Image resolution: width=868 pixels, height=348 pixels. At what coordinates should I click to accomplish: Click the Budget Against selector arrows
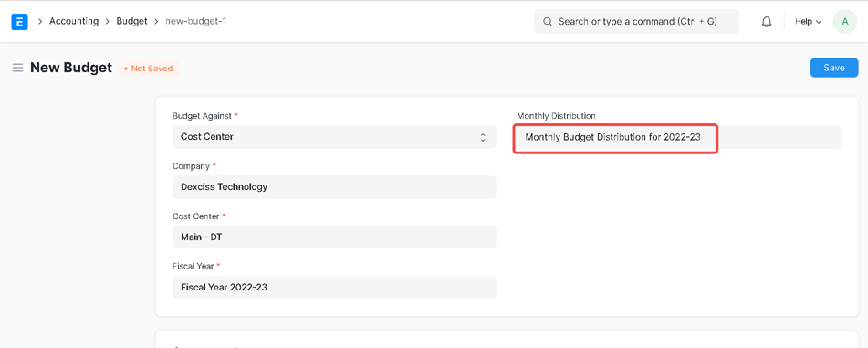(483, 137)
